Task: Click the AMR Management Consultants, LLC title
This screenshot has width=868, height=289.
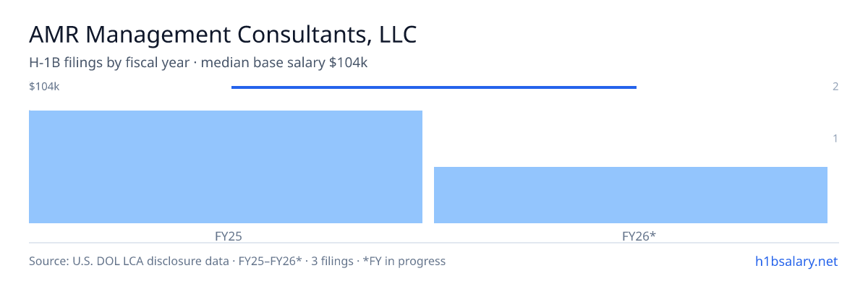Action: point(224,35)
